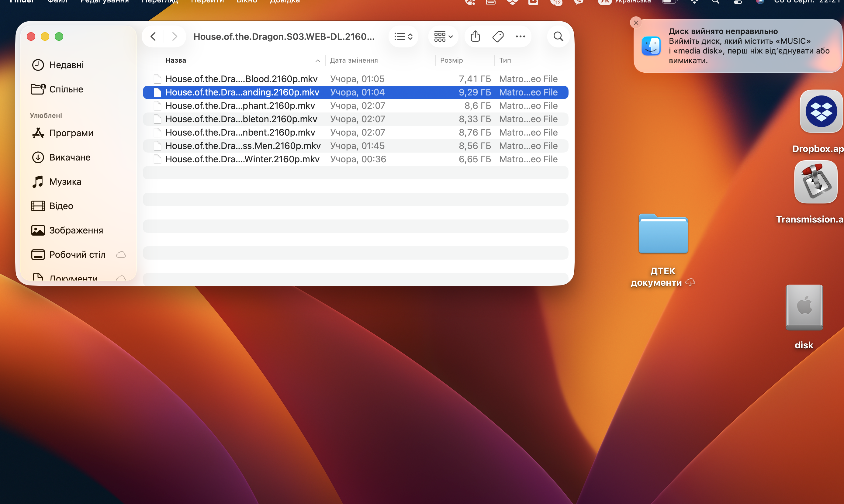Click the Tags toolbar icon
844x504 pixels.
498,36
